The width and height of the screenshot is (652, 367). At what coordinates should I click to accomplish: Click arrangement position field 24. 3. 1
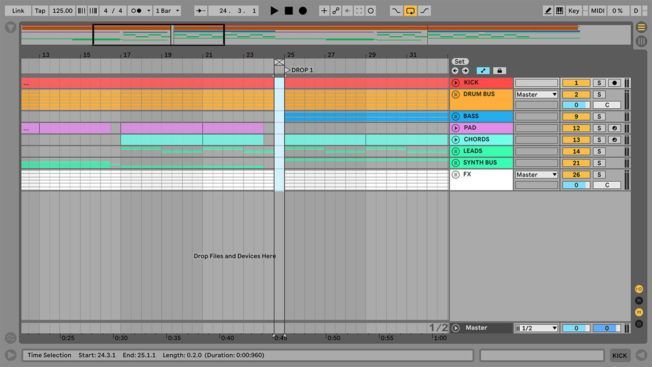point(233,11)
